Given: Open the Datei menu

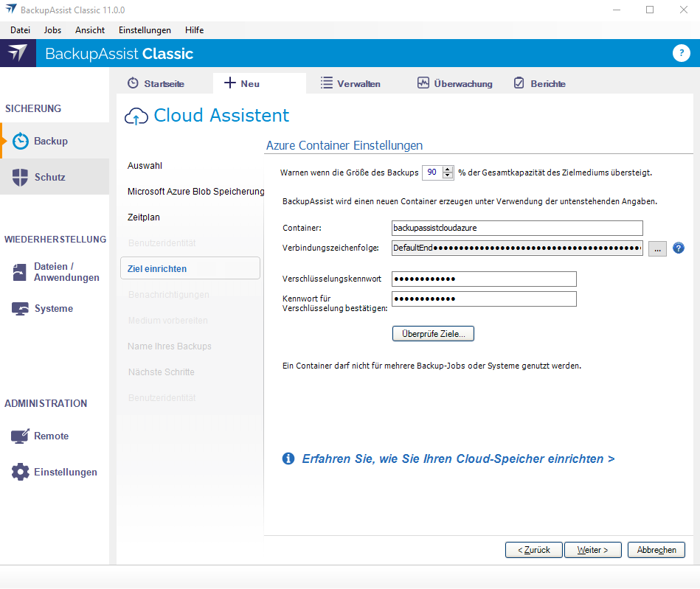Looking at the screenshot, I should (x=20, y=30).
